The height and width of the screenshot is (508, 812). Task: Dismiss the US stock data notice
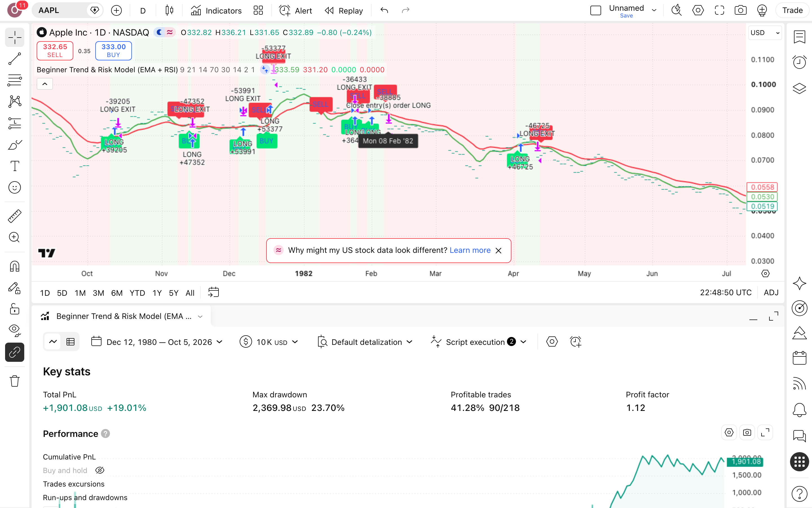[x=498, y=251]
